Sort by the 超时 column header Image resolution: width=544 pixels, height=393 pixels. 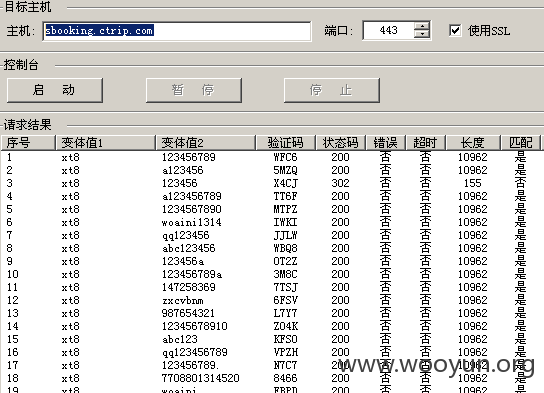click(x=425, y=143)
